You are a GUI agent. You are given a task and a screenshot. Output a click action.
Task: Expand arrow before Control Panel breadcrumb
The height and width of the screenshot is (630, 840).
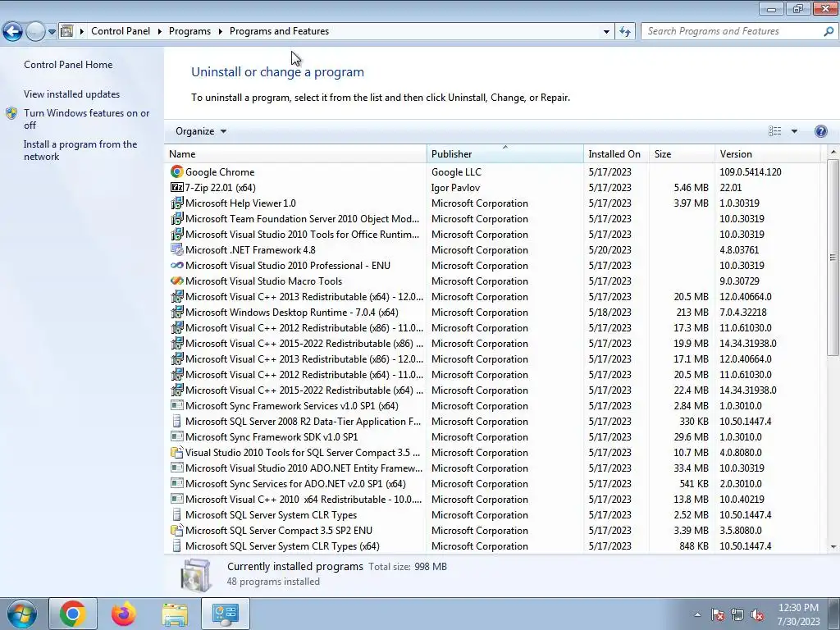click(82, 31)
